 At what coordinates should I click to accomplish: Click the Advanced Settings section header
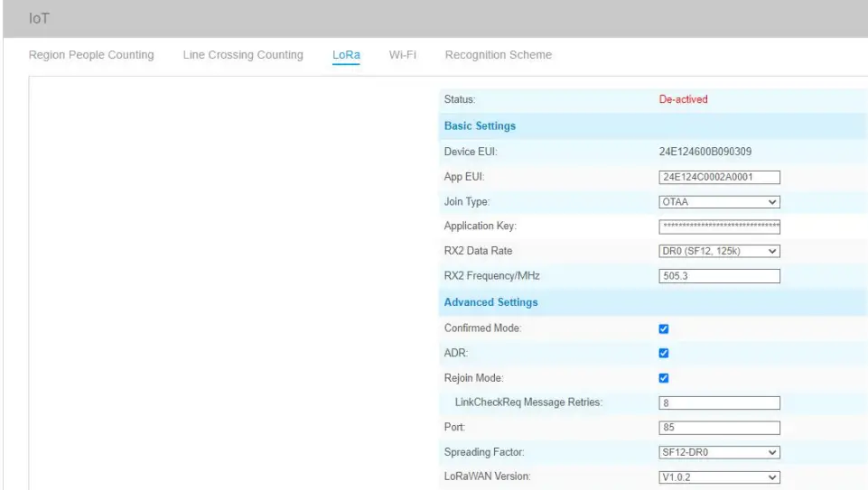coord(490,302)
